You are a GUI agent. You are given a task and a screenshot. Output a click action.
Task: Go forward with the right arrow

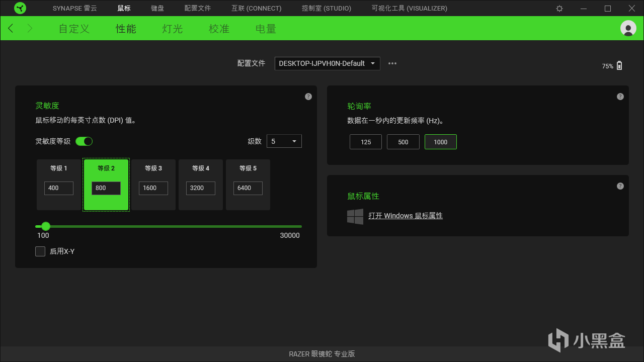[x=30, y=28]
